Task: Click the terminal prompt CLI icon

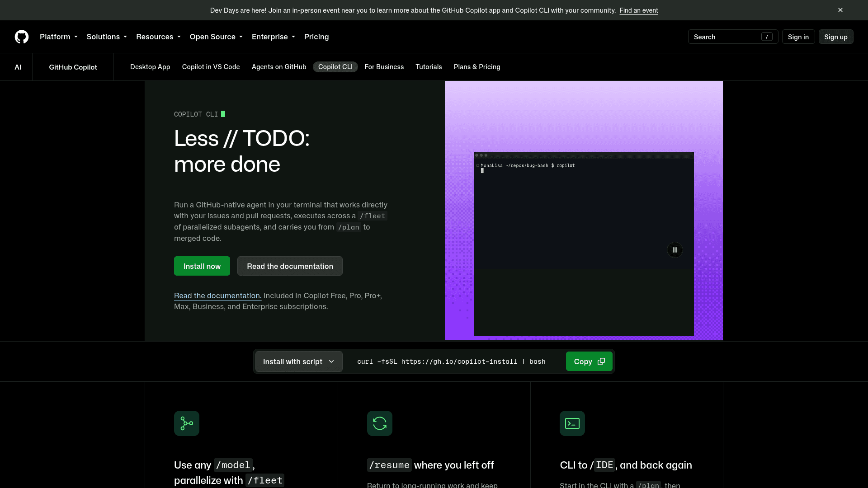Action: 572,423
